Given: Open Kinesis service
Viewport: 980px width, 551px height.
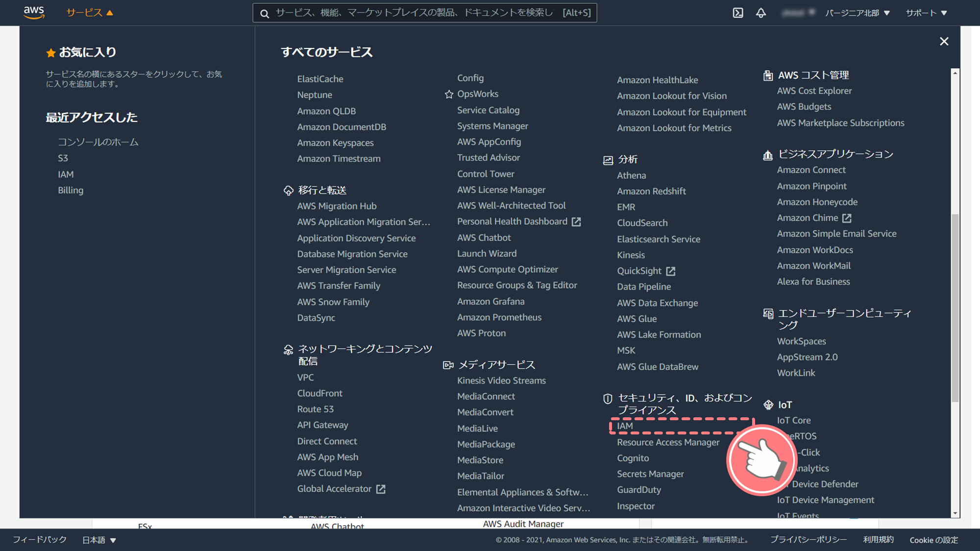Looking at the screenshot, I should coord(631,255).
